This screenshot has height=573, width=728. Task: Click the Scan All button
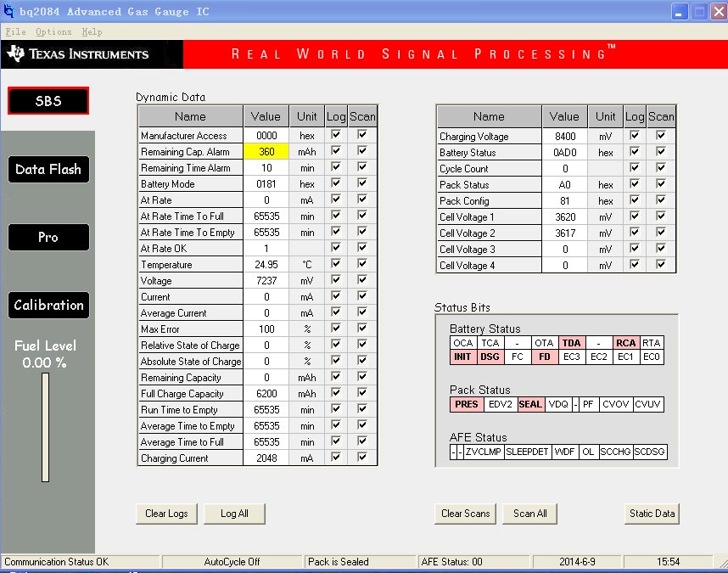click(529, 514)
